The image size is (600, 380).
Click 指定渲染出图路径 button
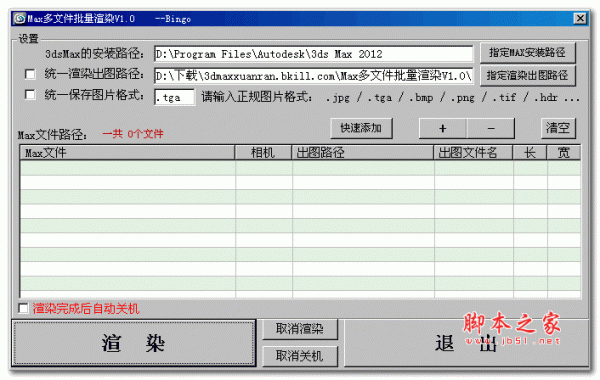[x=527, y=75]
